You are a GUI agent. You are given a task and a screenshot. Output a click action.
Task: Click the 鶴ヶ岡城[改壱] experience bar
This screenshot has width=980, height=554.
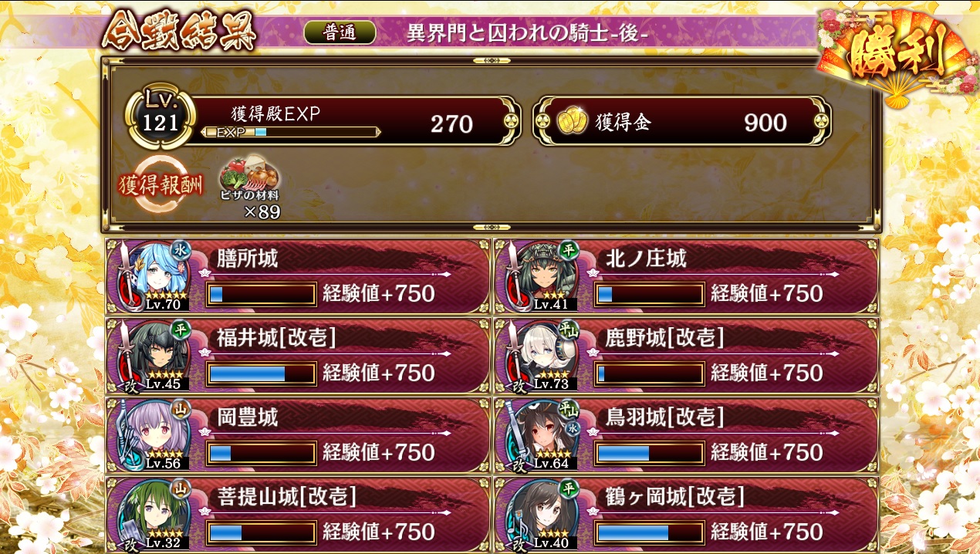[650, 532]
